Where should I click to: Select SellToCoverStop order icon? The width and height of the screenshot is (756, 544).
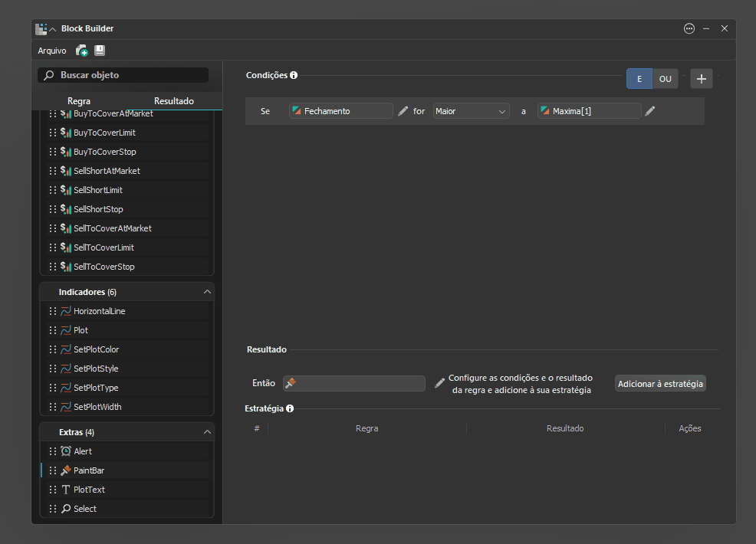(66, 267)
